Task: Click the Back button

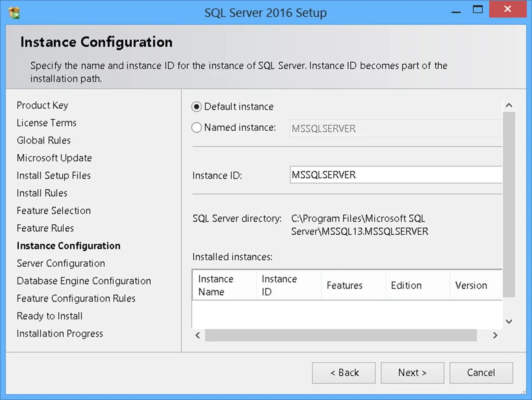Action: click(344, 373)
